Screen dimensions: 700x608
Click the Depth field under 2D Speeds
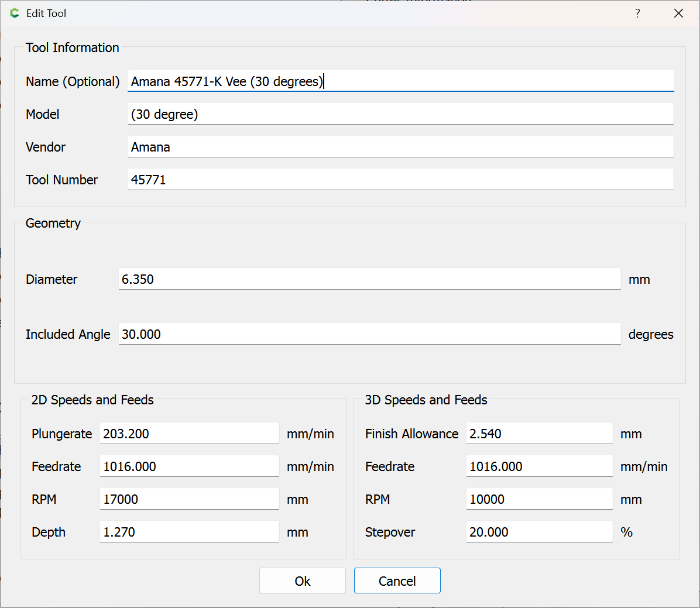click(189, 532)
